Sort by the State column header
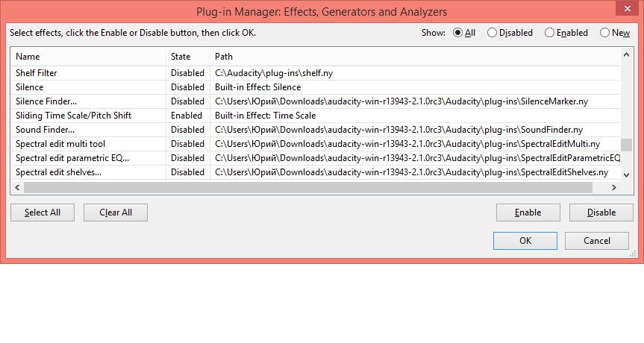Image resolution: width=644 pixels, height=343 pixels. pyautogui.click(x=187, y=57)
